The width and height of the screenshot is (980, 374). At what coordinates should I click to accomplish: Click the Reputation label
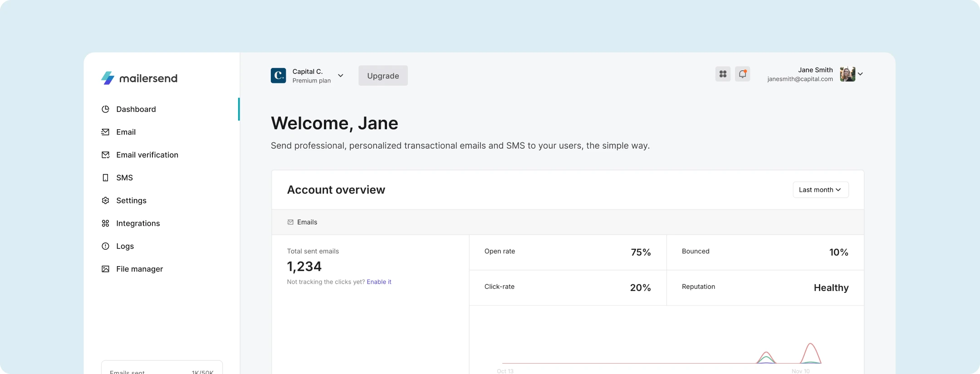pos(698,287)
